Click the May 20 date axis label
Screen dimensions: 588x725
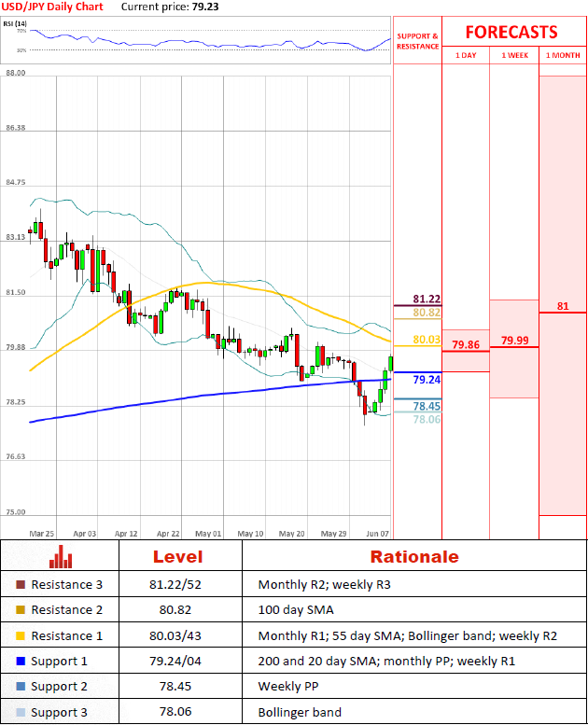[291, 534]
